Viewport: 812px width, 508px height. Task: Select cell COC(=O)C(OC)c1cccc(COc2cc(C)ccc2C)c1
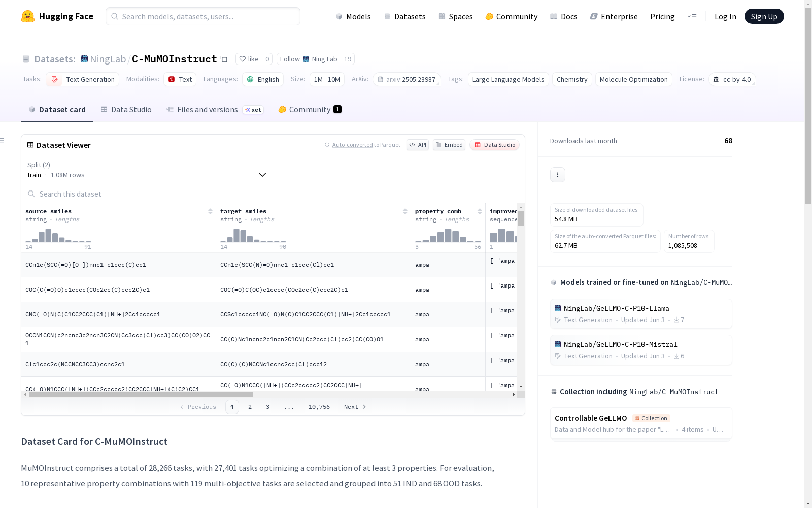[x=314, y=290]
